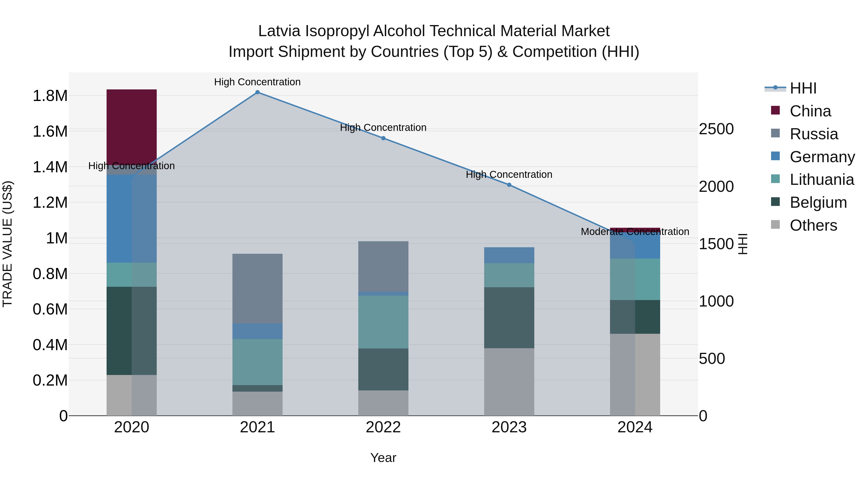Click the Belgium segment of the 2024 bar

coord(635,317)
